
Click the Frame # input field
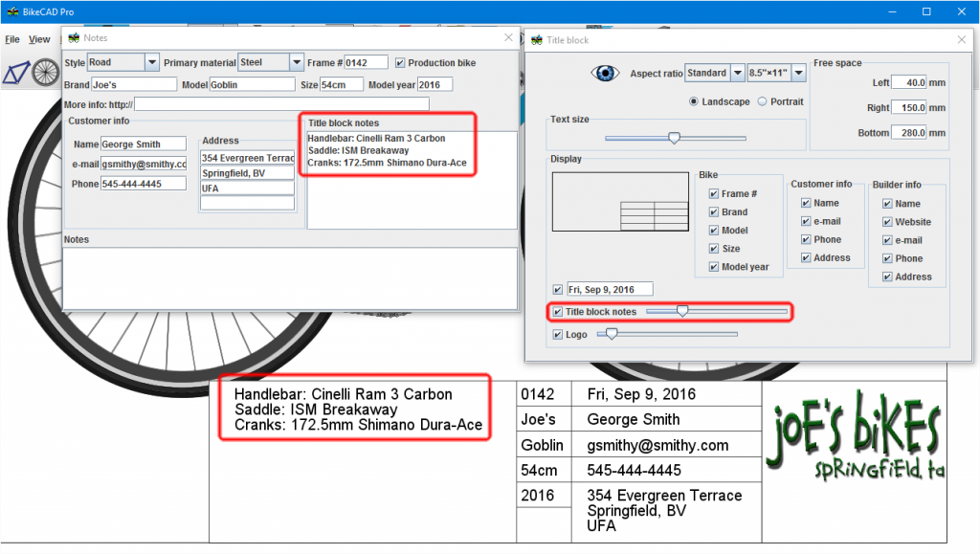366,62
